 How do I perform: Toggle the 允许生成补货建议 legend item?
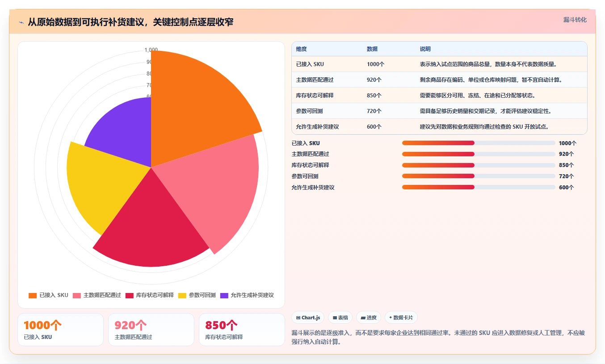[247, 295]
